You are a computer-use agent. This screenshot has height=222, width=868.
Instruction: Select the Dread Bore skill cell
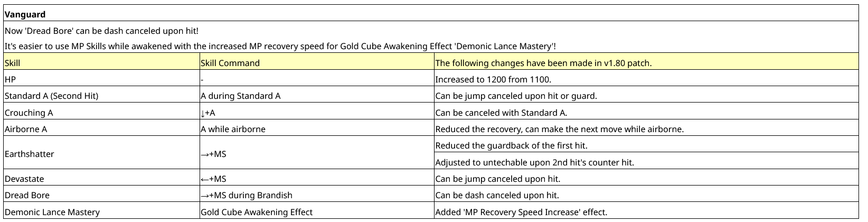(x=101, y=195)
